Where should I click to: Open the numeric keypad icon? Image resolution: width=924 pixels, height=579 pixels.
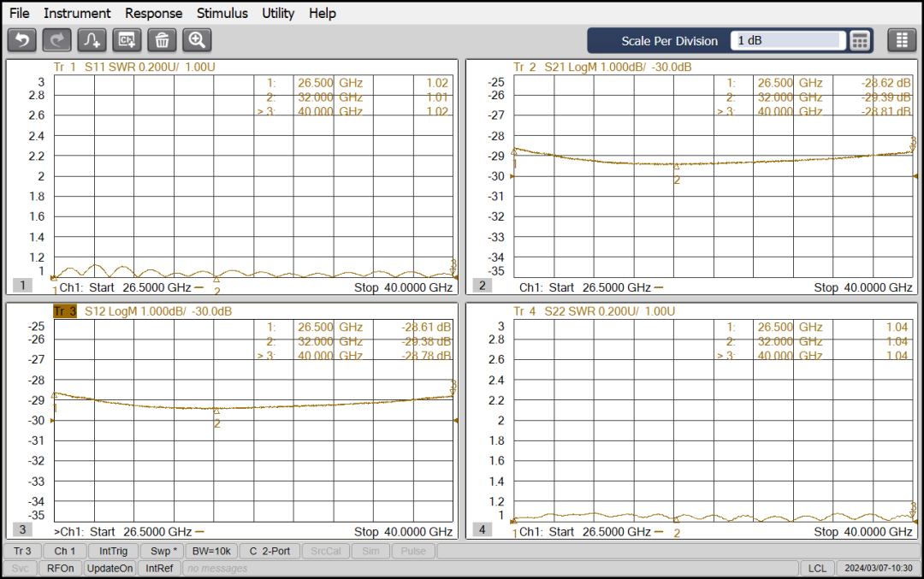pos(860,41)
